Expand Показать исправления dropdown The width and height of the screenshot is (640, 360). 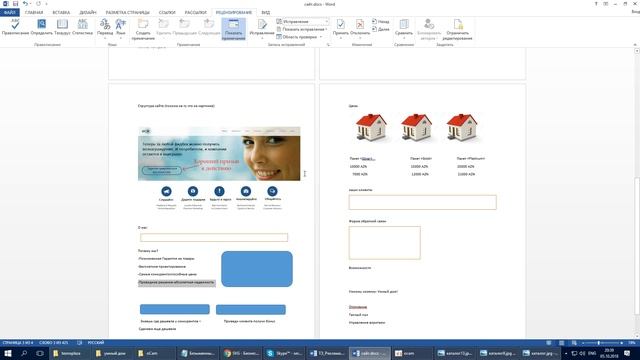[x=302, y=29]
